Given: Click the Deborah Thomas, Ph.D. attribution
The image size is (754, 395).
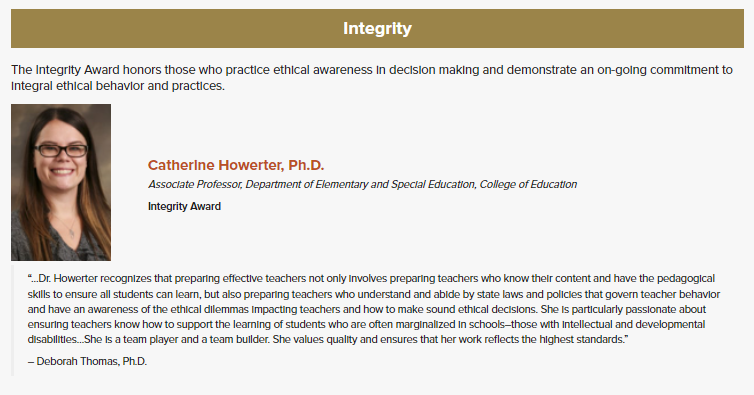Looking at the screenshot, I should pos(87,361).
